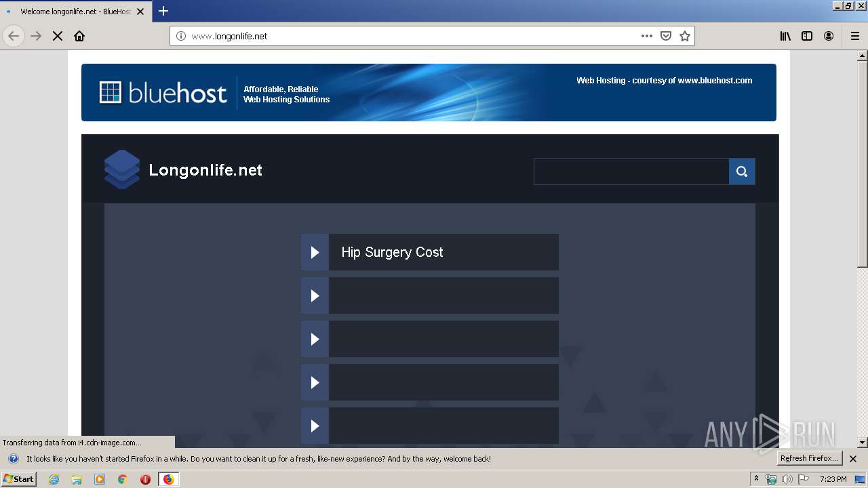Viewport: 868px width, 488px height.
Task: Open Windows Media Player from taskbar
Action: tap(100, 479)
